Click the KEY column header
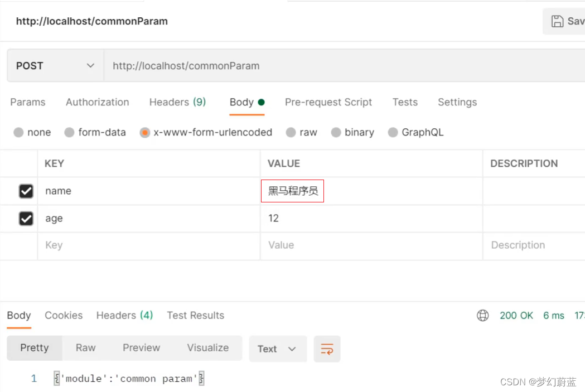Viewport: 585px width, 392px height. (55, 164)
